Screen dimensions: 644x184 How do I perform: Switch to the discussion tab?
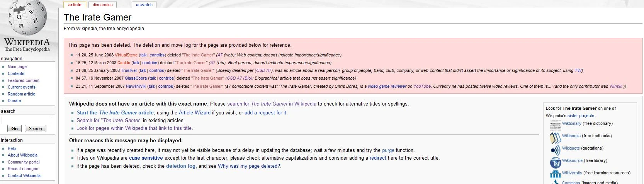102,5
